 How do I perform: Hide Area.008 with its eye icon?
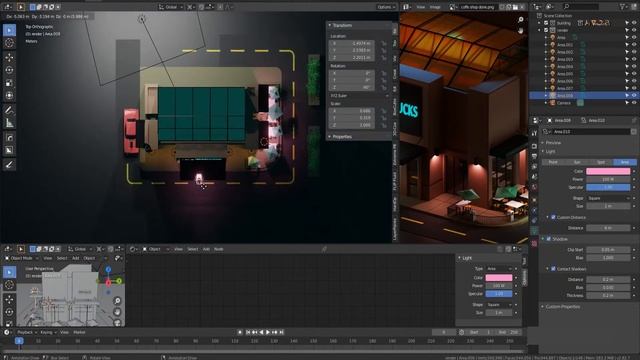pos(634,95)
